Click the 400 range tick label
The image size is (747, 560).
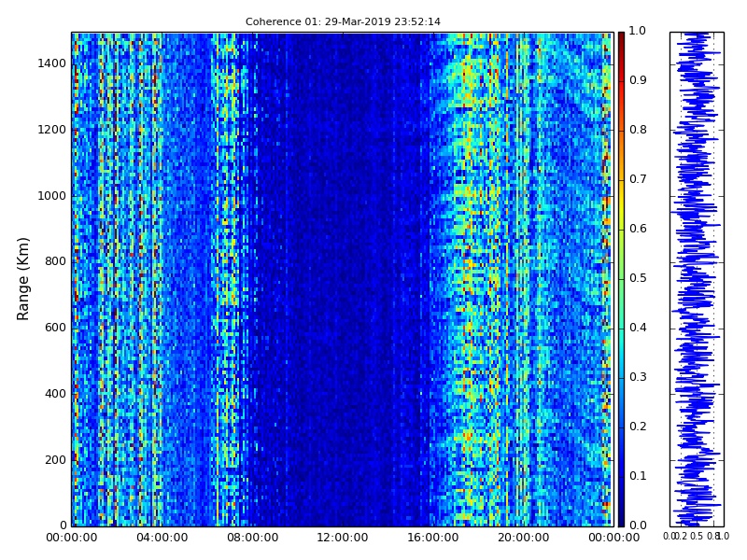pyautogui.click(x=55, y=394)
